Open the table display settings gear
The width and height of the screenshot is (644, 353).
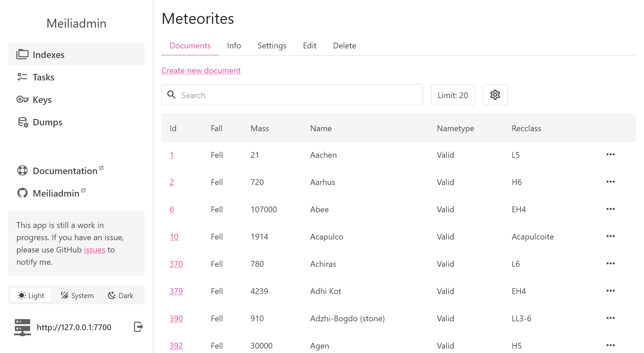pyautogui.click(x=495, y=95)
